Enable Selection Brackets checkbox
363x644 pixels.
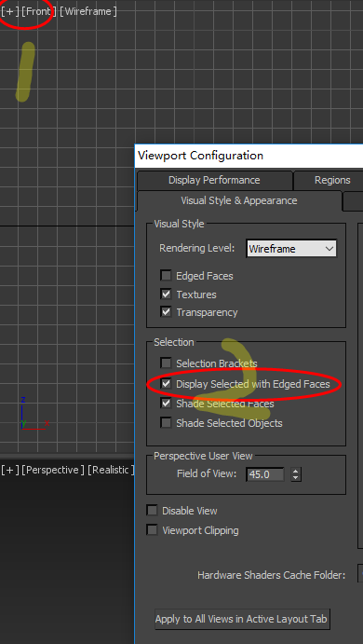tap(166, 363)
